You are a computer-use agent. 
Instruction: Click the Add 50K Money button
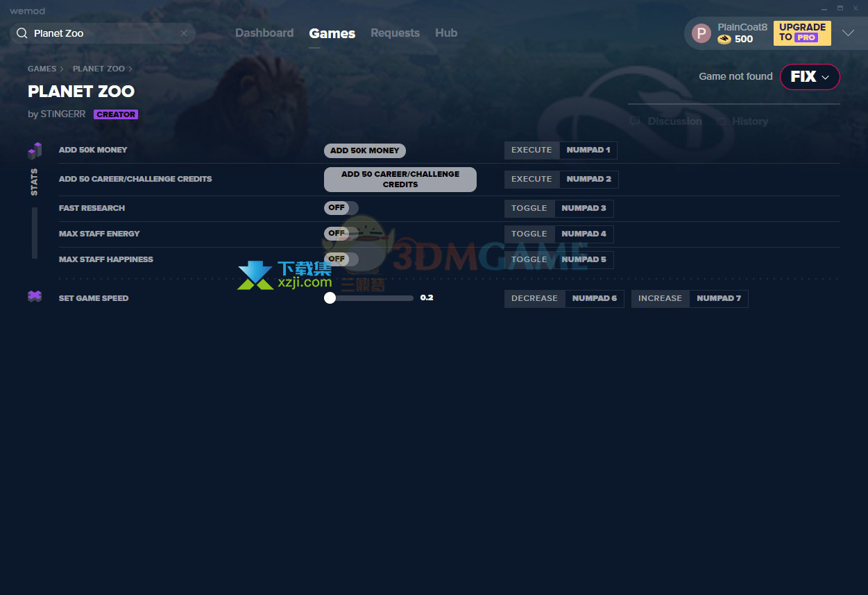(365, 150)
